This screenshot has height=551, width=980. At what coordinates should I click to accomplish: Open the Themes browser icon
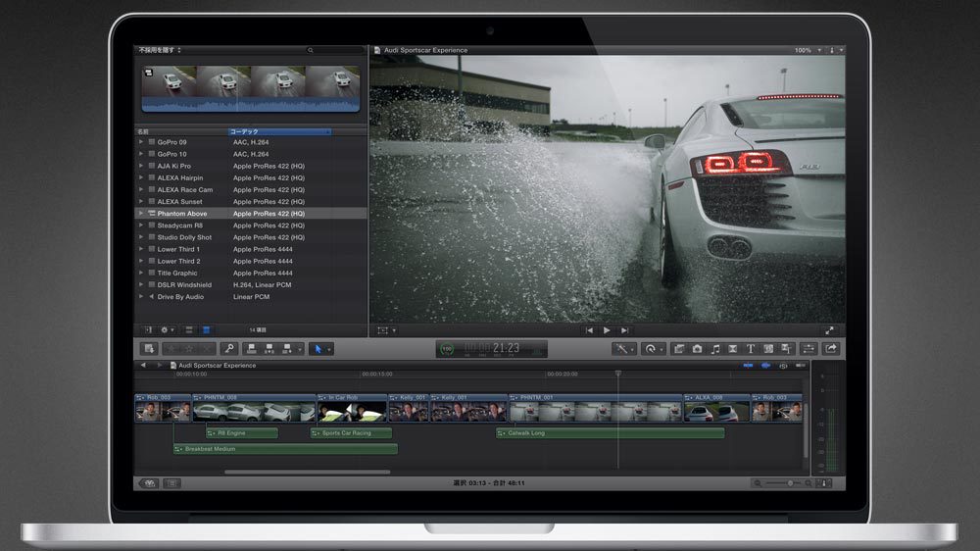(786, 349)
